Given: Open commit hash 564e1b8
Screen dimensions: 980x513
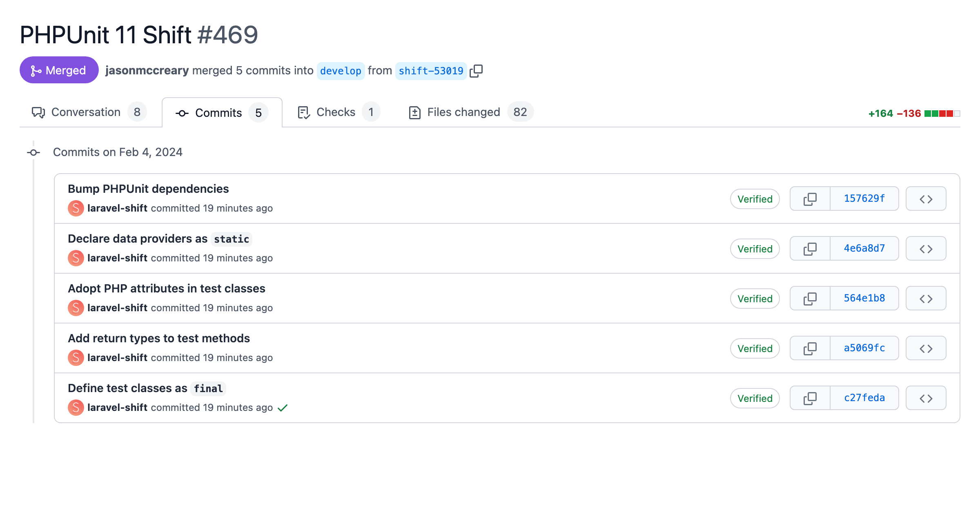Looking at the screenshot, I should [x=864, y=299].
